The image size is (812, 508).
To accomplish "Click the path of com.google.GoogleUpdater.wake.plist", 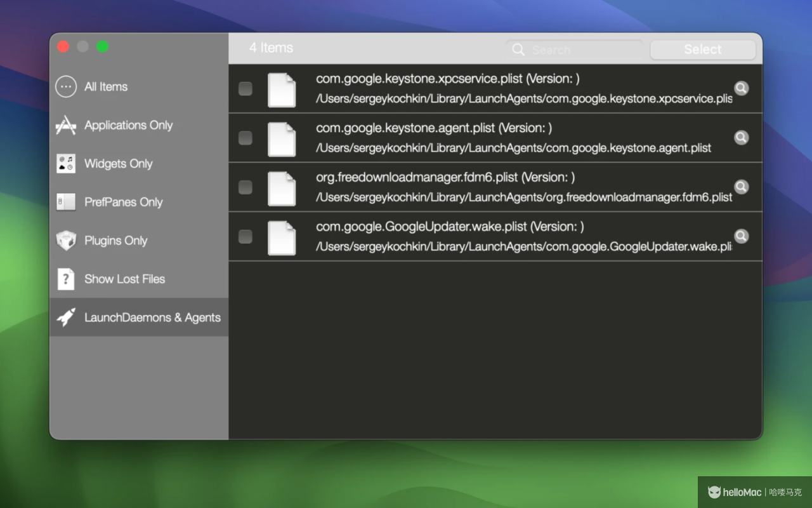I will tap(524, 246).
